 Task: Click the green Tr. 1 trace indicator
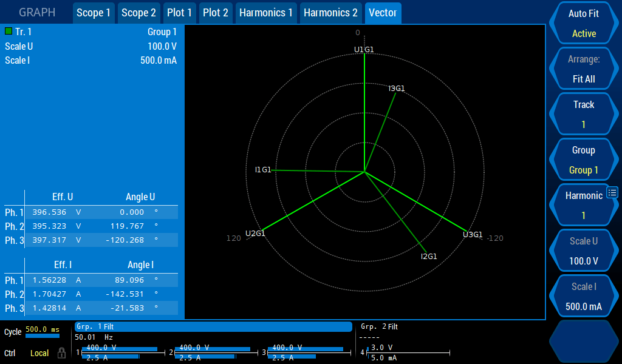coord(9,31)
